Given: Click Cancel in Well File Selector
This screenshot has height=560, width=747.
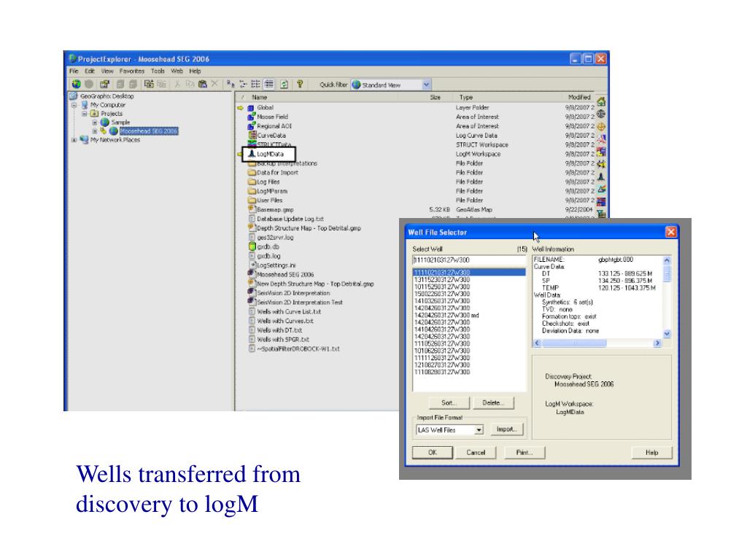Looking at the screenshot, I should coord(476,452).
